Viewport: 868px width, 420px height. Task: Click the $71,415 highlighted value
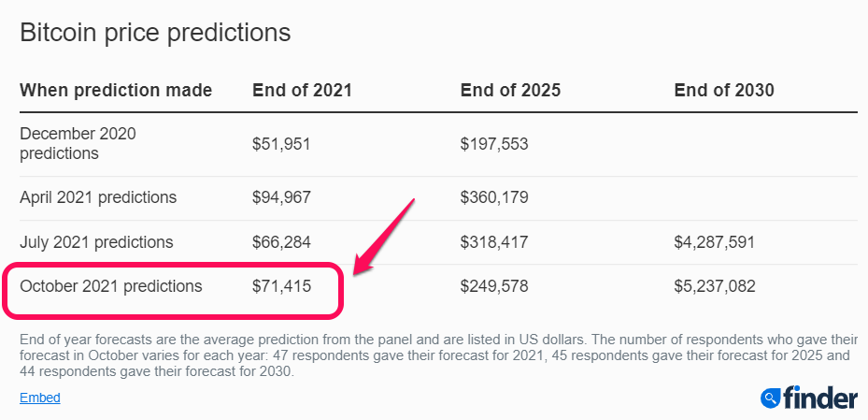[281, 286]
